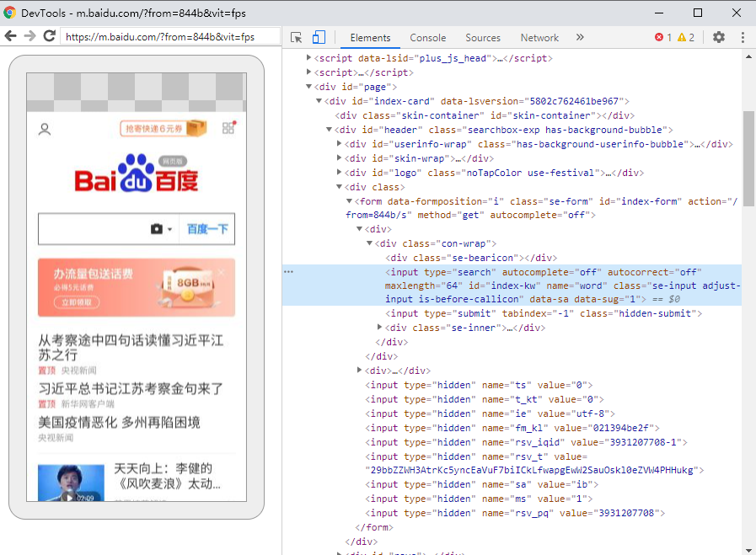756x555 pixels.
Task: Click the camera image search icon
Action: point(157,229)
